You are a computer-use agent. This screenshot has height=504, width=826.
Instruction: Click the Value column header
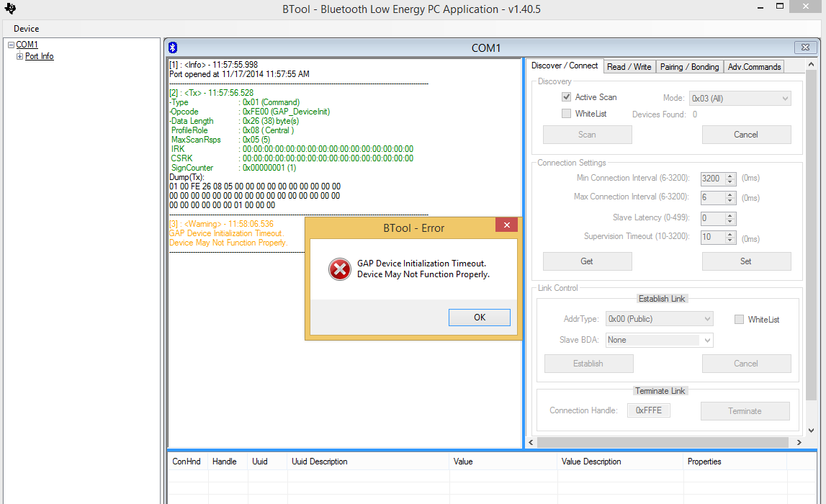click(503, 462)
